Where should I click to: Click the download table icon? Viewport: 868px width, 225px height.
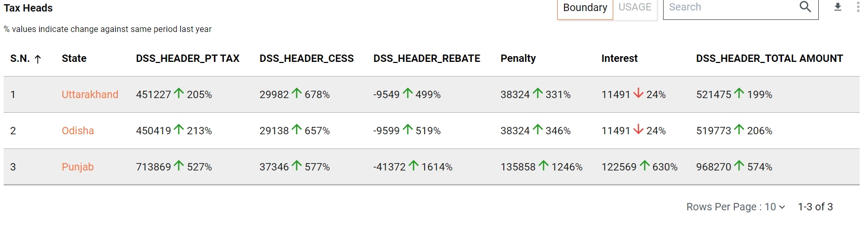(838, 7)
